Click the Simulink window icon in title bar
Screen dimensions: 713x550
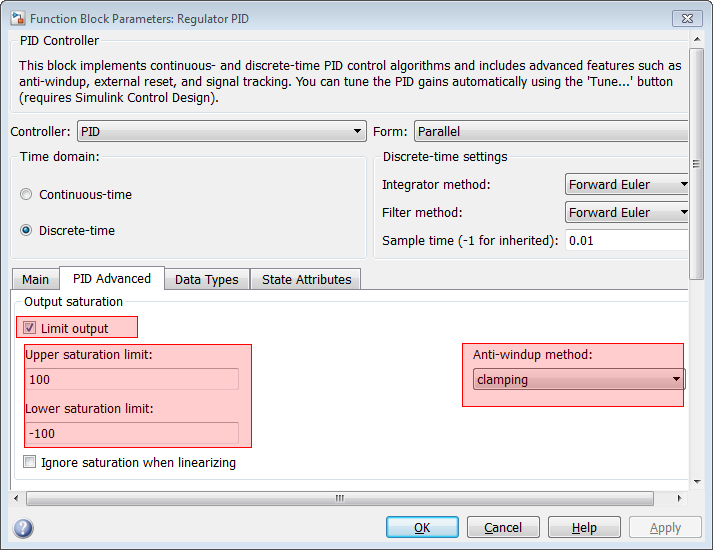[x=15, y=17]
